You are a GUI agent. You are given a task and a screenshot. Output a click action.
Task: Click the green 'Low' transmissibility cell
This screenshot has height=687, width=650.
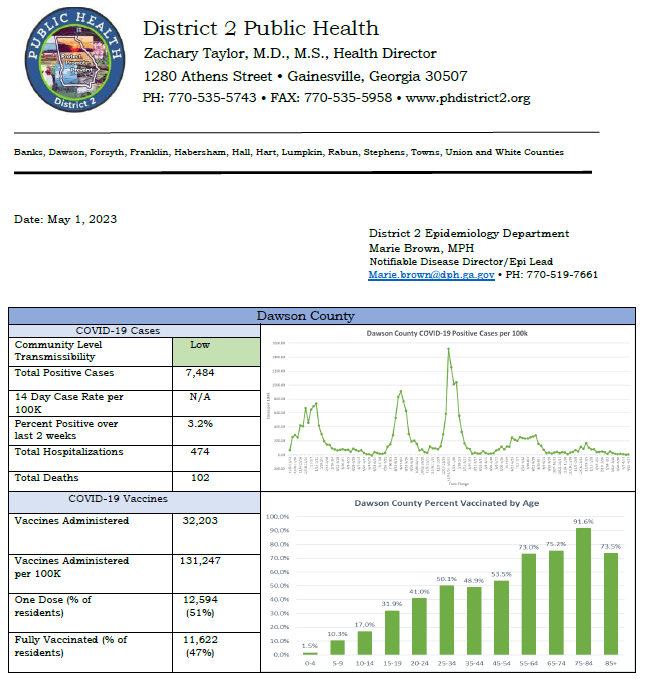point(216,351)
